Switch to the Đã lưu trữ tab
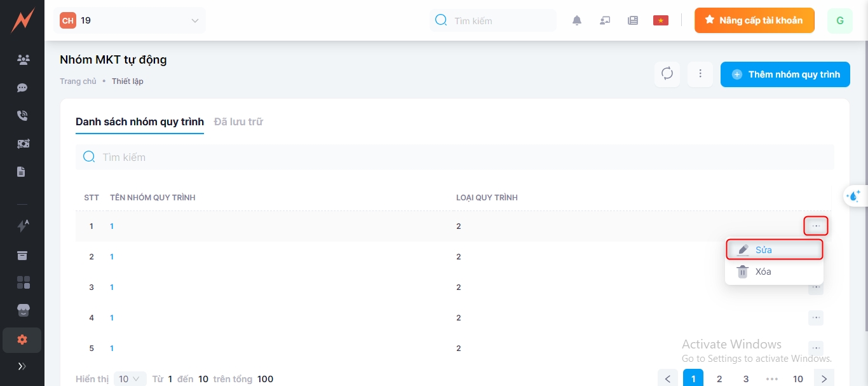The height and width of the screenshot is (386, 868). (238, 121)
